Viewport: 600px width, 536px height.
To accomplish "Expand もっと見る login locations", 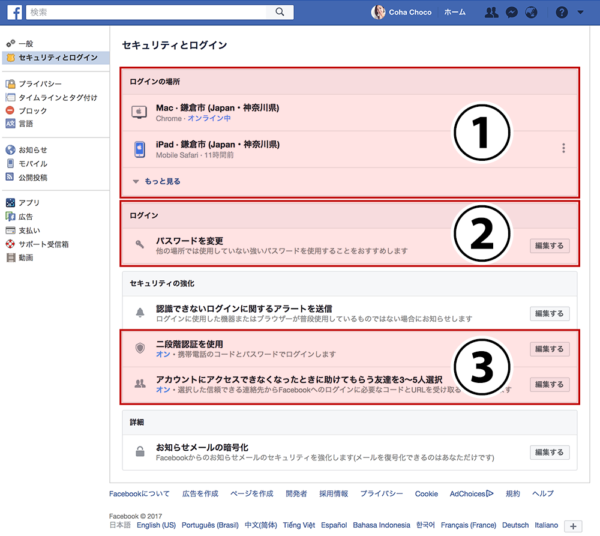I will click(162, 181).
